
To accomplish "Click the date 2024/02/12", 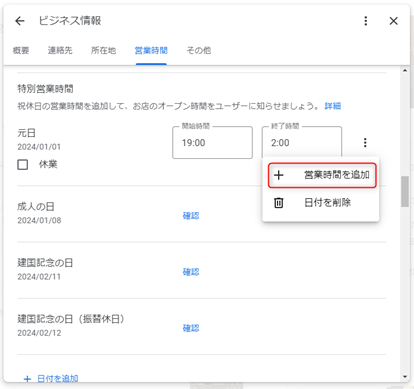I will (39, 333).
